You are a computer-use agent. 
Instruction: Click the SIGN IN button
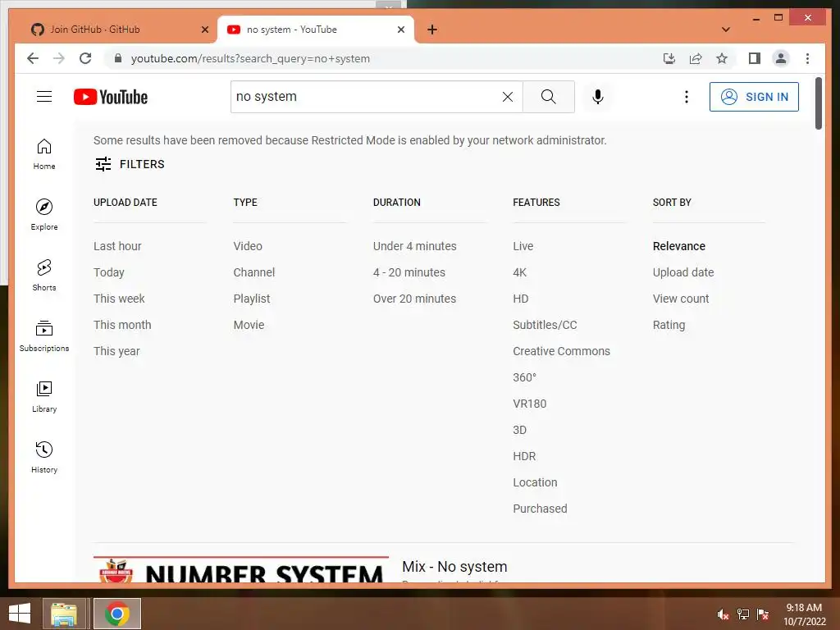coord(754,97)
